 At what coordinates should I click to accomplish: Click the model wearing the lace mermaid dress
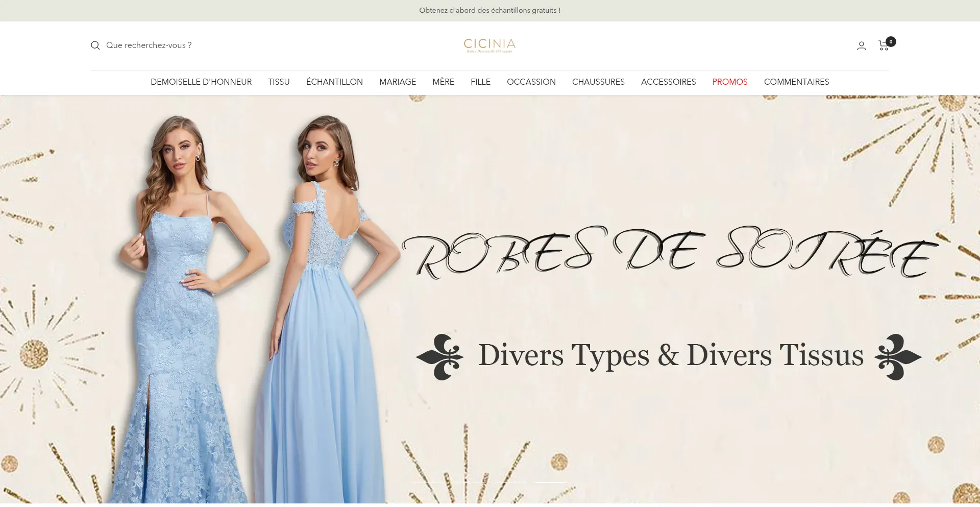(x=179, y=306)
